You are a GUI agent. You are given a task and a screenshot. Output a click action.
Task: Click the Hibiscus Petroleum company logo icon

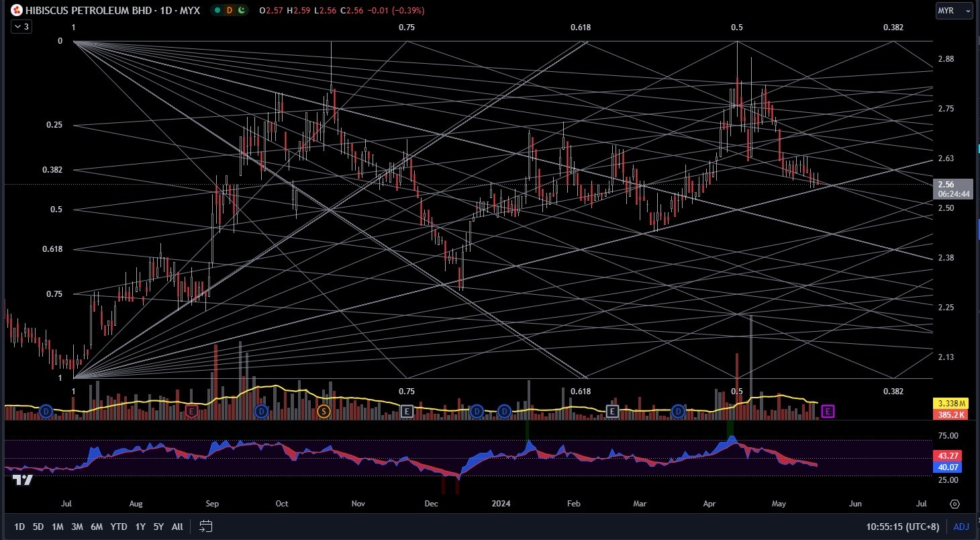point(16,11)
